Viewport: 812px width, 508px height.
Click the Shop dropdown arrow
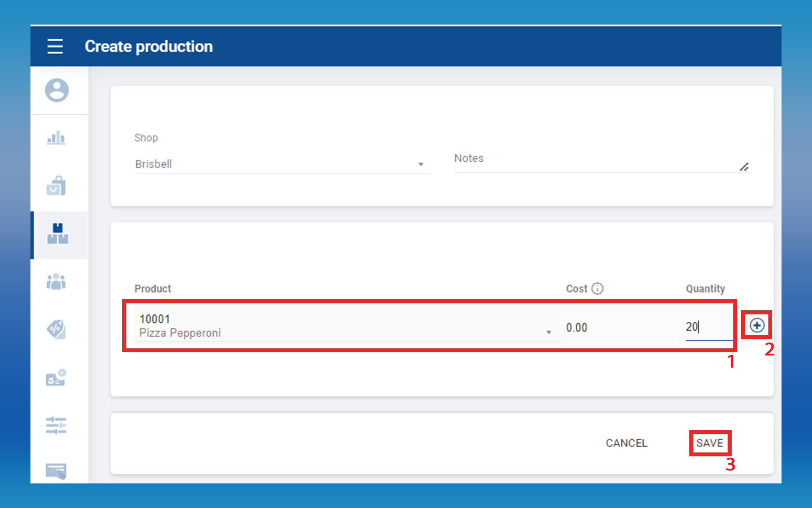click(x=421, y=164)
